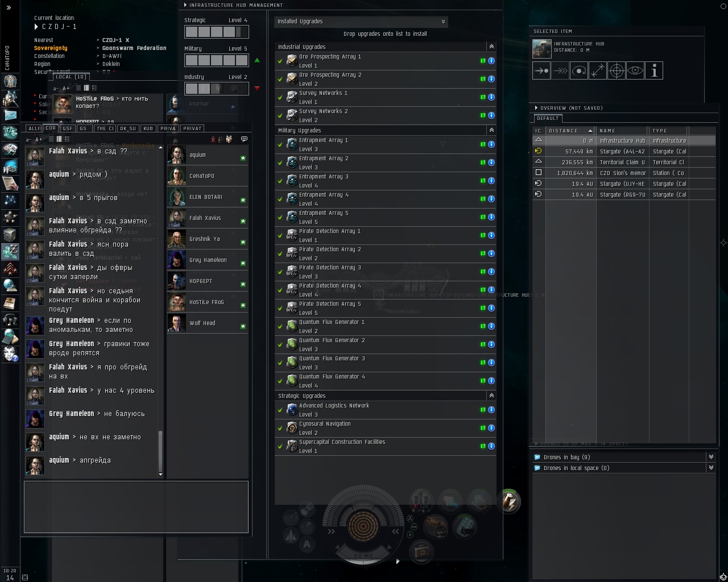Open the Jukebox headphones icon
The image size is (728, 582).
tap(10, 319)
